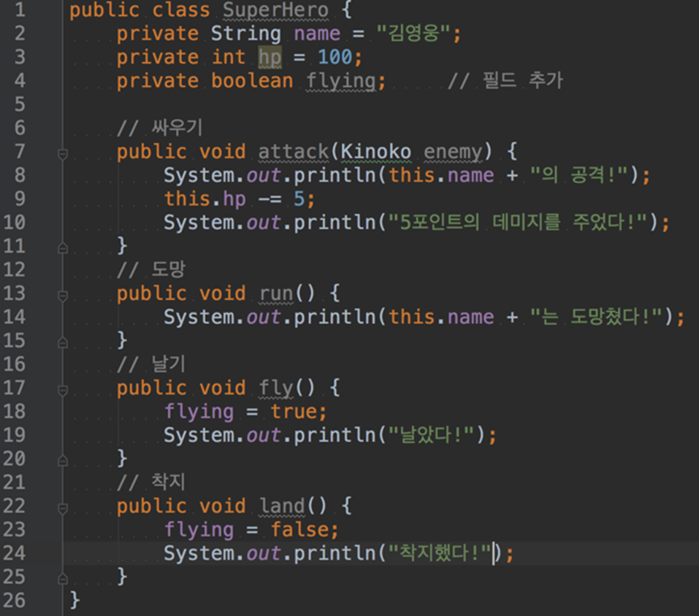This screenshot has height=616, width=699.
Task: Click the boolean keyword on line 4
Action: pyautogui.click(x=252, y=80)
